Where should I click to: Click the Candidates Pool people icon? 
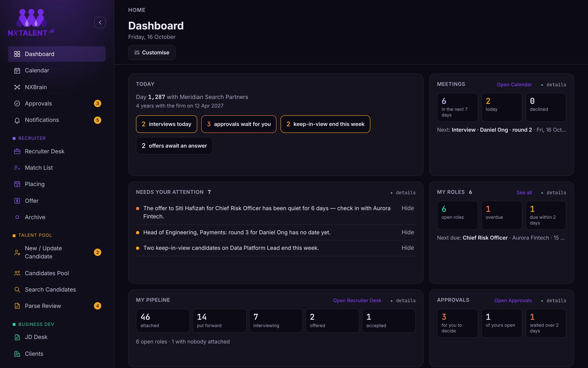[17, 273]
